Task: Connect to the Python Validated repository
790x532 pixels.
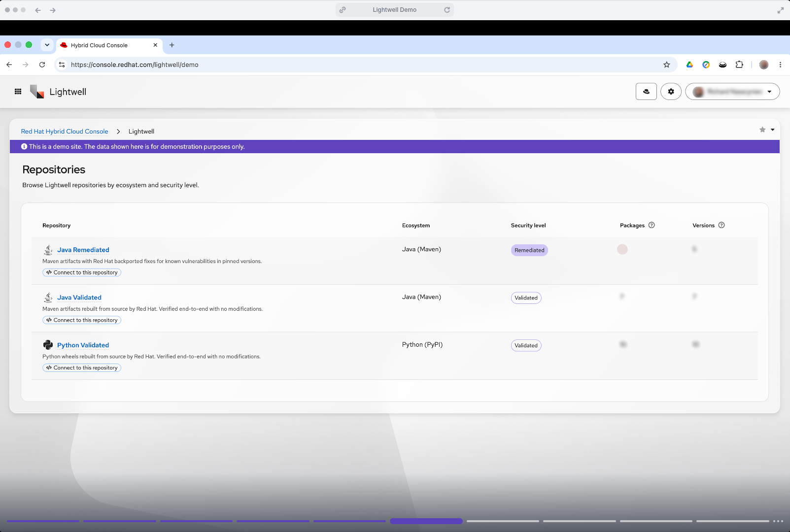Action: tap(82, 368)
